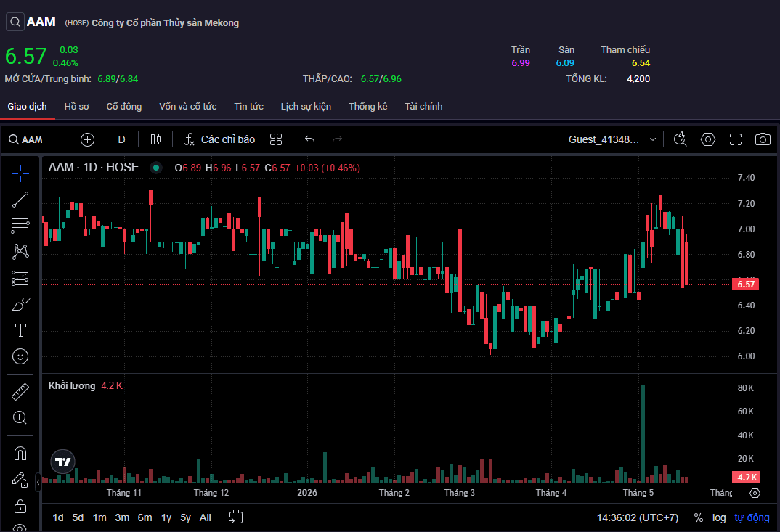
Task: Collapse the drawing toolbar side arrow
Action: pyautogui.click(x=38, y=482)
